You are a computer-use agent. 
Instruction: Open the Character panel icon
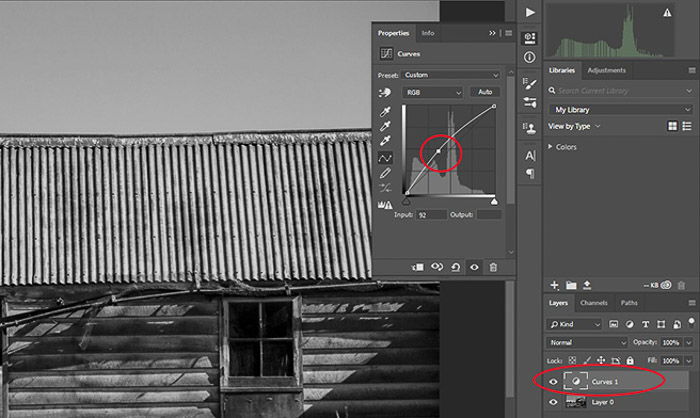click(x=530, y=155)
